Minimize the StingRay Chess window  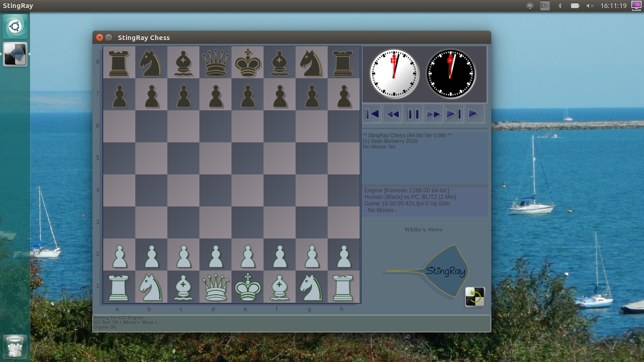coord(108,38)
